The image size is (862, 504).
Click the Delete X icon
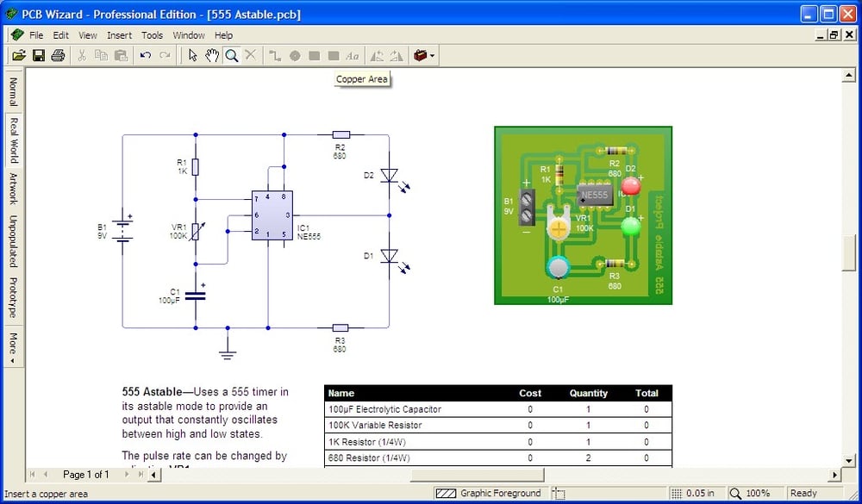tap(251, 55)
